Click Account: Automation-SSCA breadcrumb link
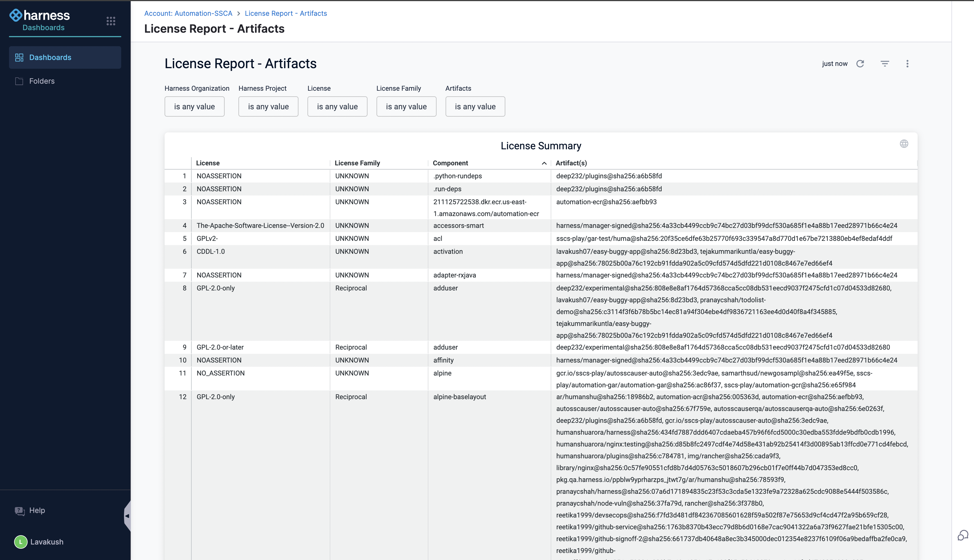This screenshot has width=974, height=560. 188,14
